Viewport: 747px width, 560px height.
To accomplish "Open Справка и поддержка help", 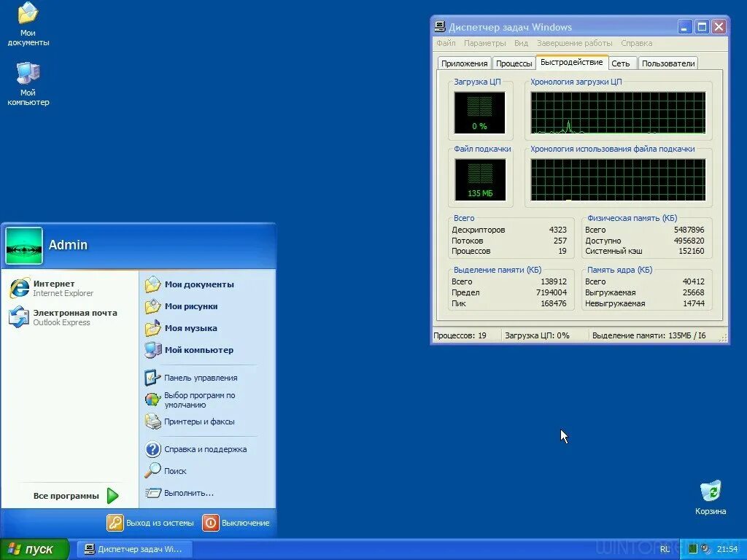I will click(x=196, y=449).
